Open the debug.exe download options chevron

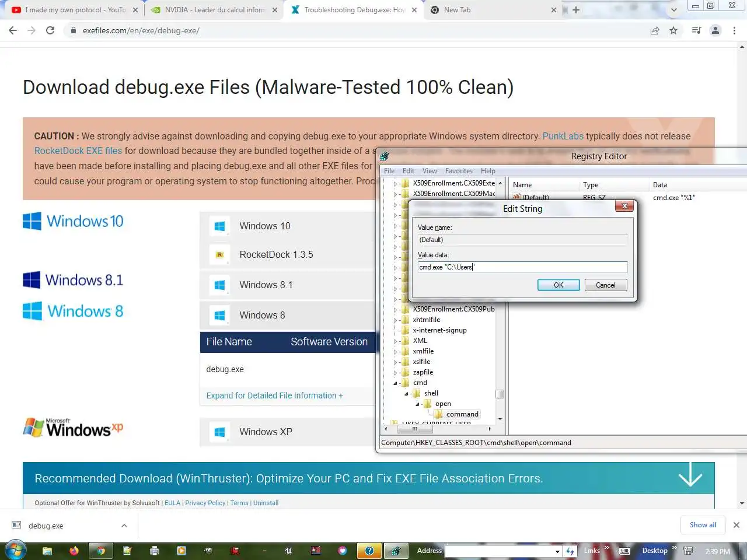[124, 526]
